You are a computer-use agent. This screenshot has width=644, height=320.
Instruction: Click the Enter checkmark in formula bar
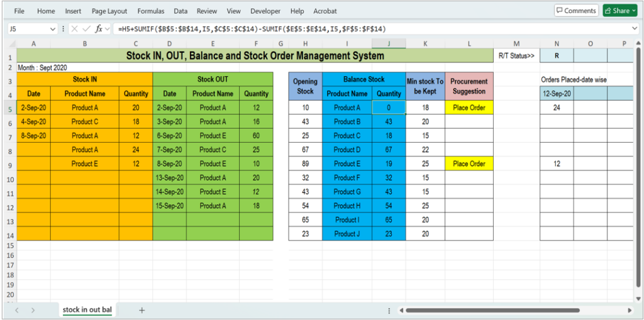click(x=86, y=29)
